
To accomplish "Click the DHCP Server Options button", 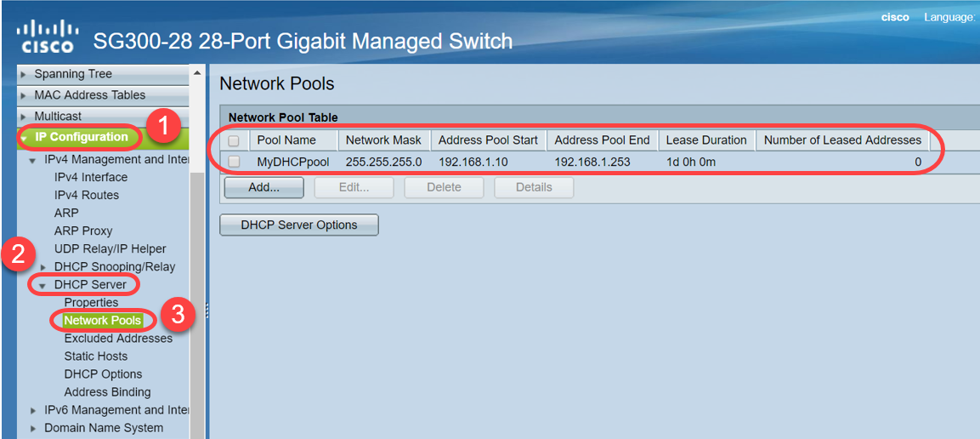I will (299, 225).
